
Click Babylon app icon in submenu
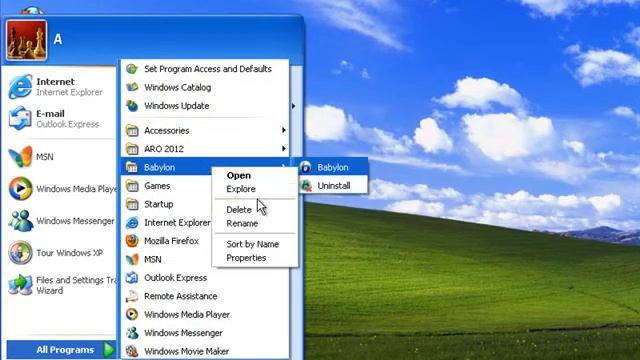click(306, 167)
